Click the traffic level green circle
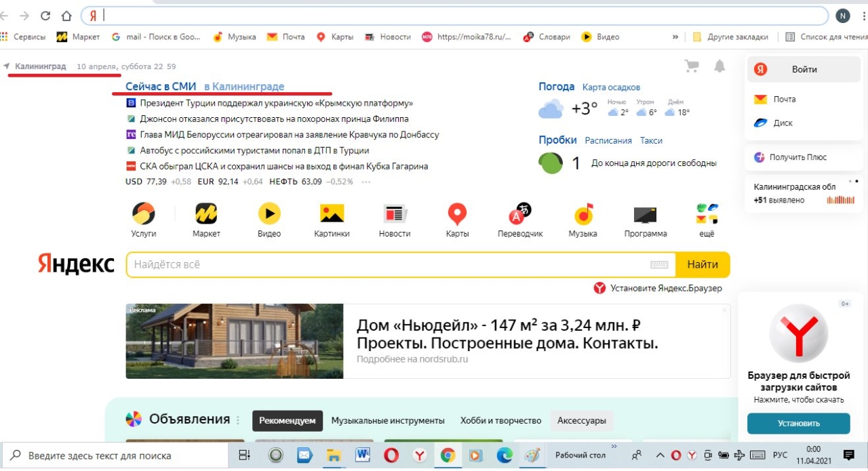 [551, 163]
